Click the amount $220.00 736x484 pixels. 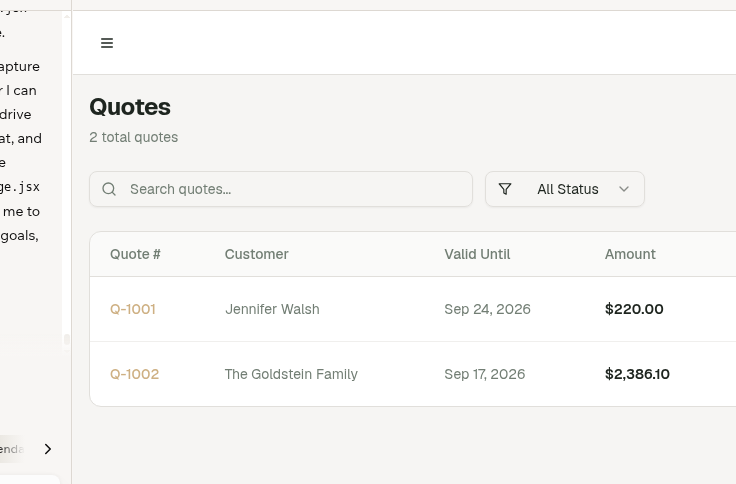click(634, 309)
